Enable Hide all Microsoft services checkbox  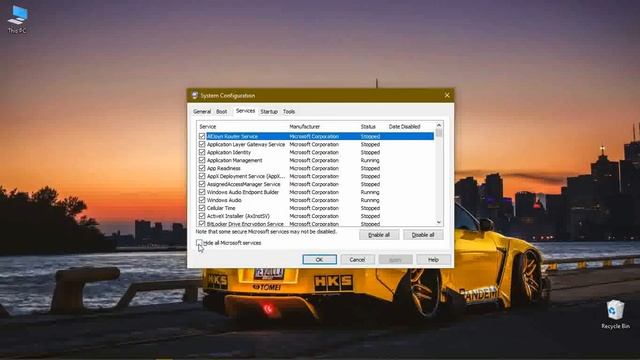[199, 243]
